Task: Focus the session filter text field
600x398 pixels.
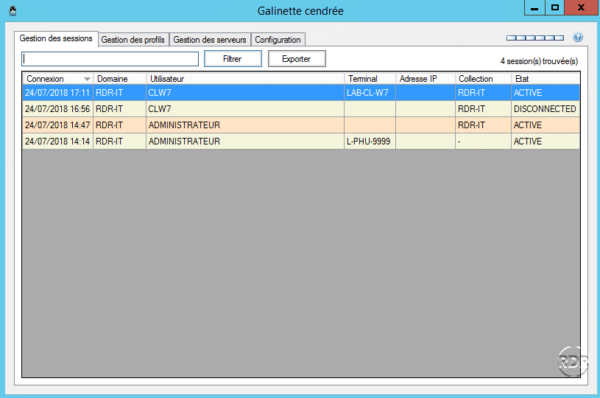Action: pyautogui.click(x=110, y=59)
